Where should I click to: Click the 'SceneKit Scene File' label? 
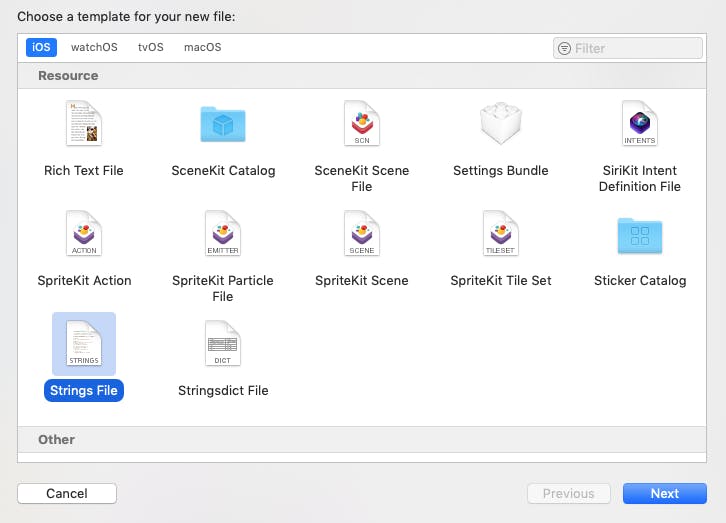tap(362, 179)
